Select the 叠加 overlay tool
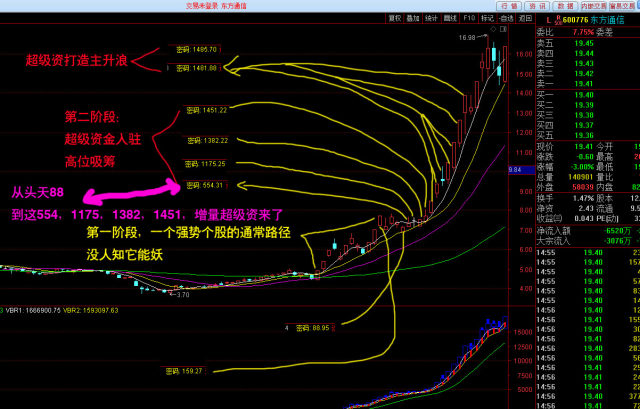 [413, 18]
